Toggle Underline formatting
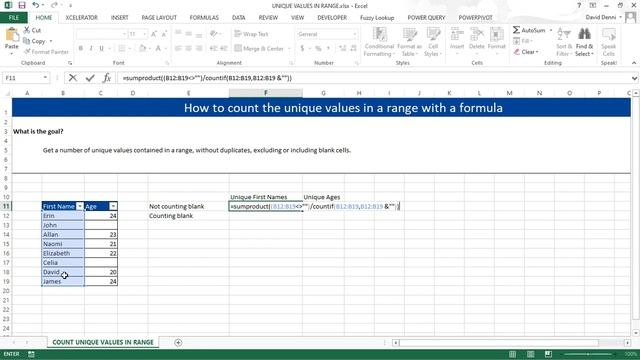Screen dimensions: 640x360 click(102, 48)
